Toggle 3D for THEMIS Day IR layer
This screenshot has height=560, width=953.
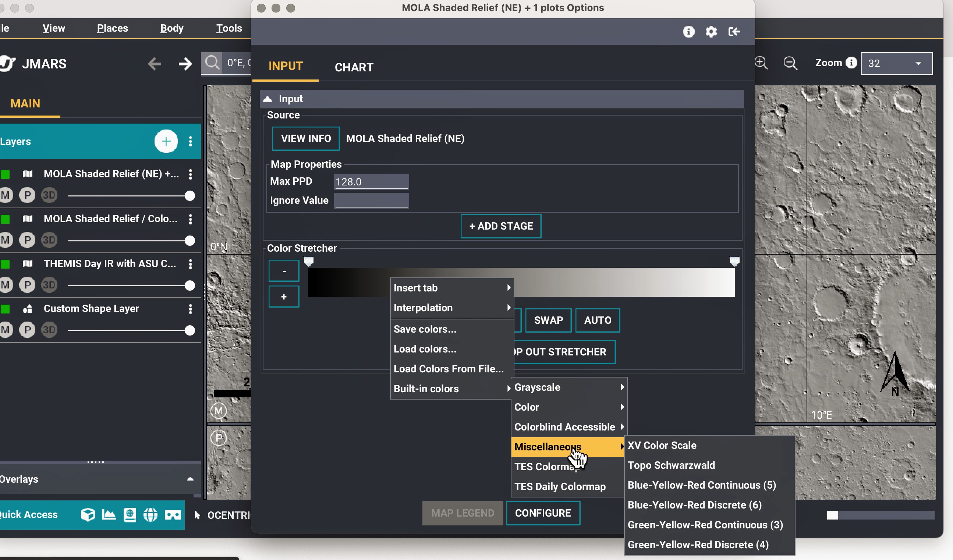coord(49,285)
